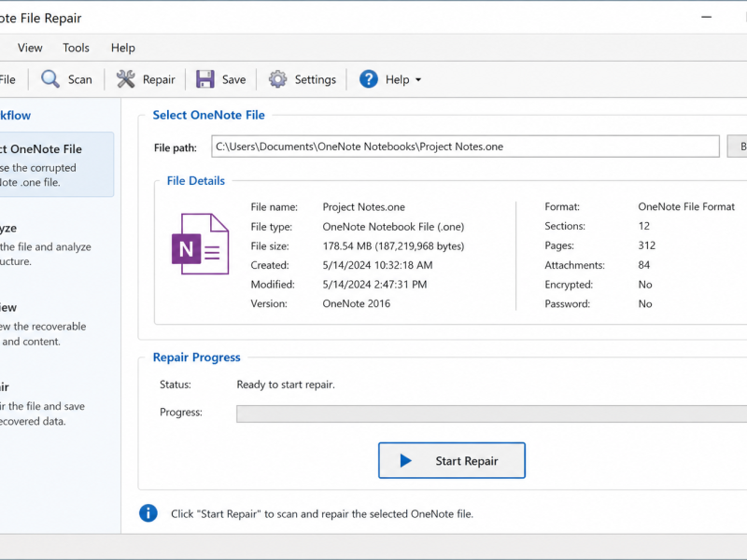
Task: Click the empty repair progress bar
Action: tap(492, 413)
